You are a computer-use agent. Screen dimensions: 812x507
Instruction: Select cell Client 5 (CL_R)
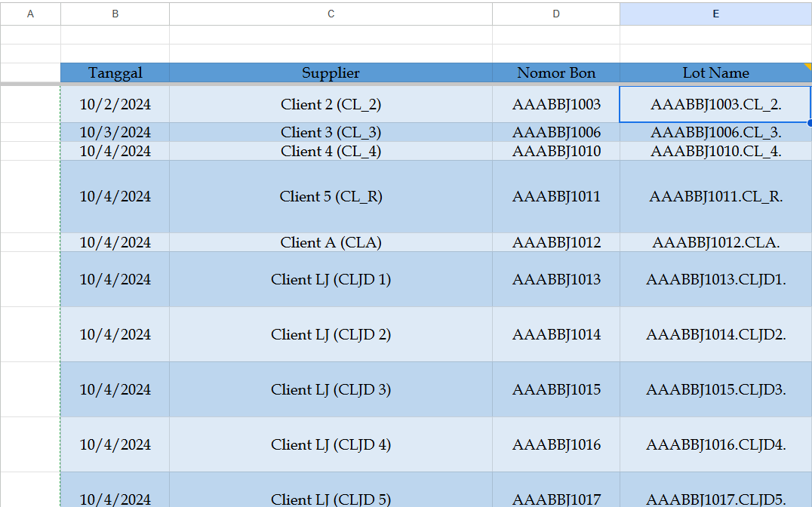coord(331,196)
